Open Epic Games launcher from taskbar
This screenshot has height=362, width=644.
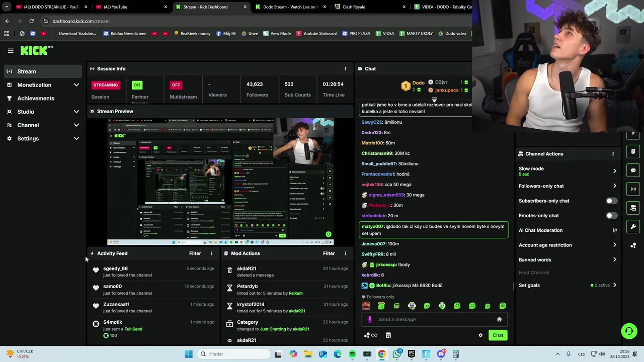click(x=412, y=354)
